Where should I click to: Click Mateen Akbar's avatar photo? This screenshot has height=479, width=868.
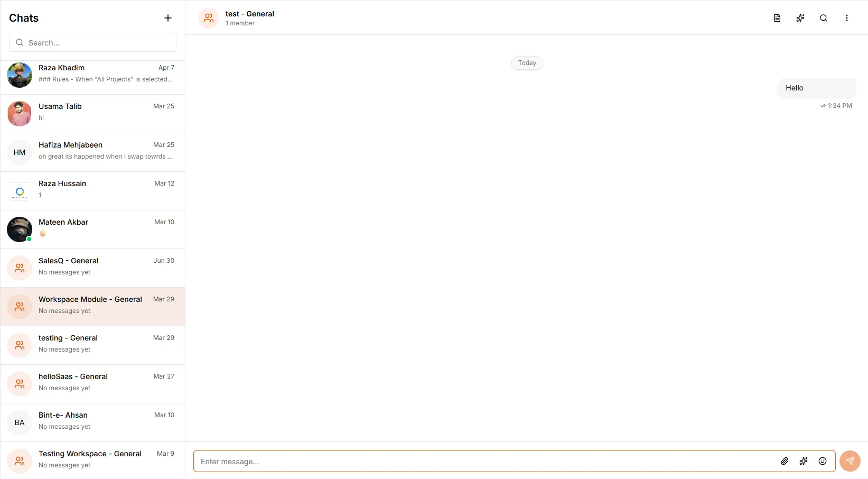(x=20, y=229)
